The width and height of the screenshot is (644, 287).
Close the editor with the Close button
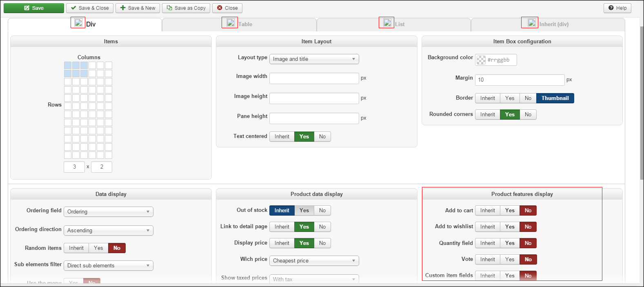click(227, 8)
